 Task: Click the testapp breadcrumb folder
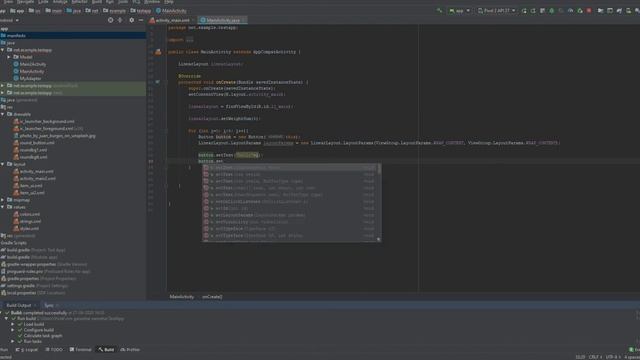[141, 11]
